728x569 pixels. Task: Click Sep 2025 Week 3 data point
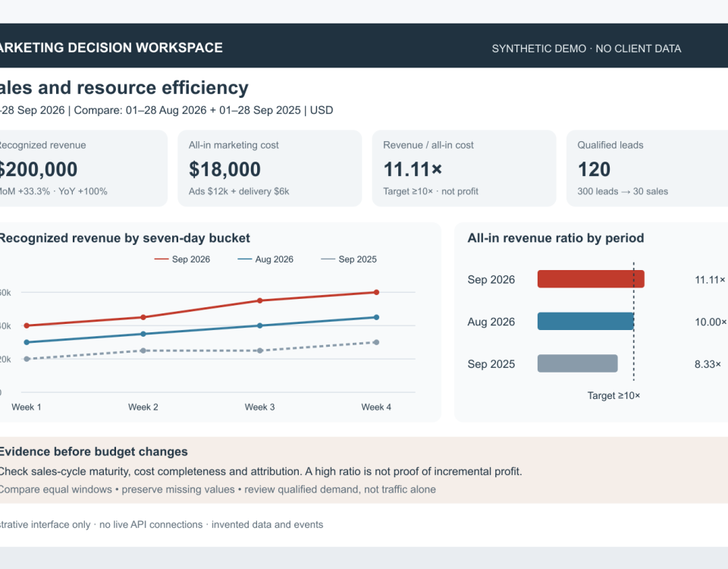259,351
